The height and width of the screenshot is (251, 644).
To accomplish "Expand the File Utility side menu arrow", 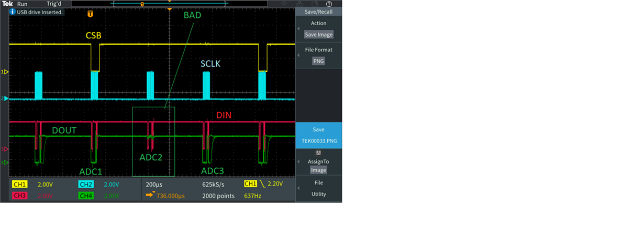I will (298, 188).
